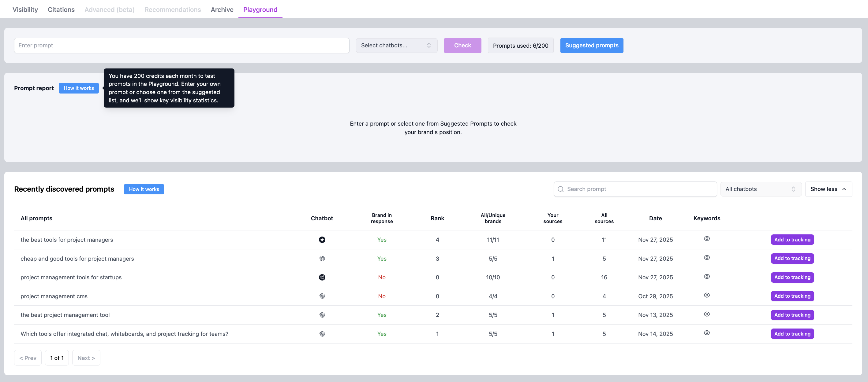Viewport: 868px width, 382px height.
Task: Click chatbot icon in 'Which tools offer integrated chat' row
Action: [x=322, y=334]
